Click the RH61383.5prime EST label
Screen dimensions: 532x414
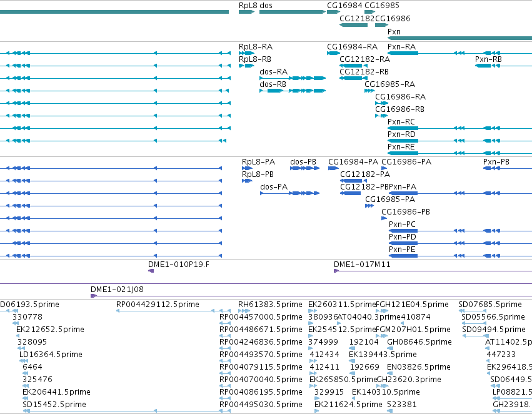coord(270,305)
